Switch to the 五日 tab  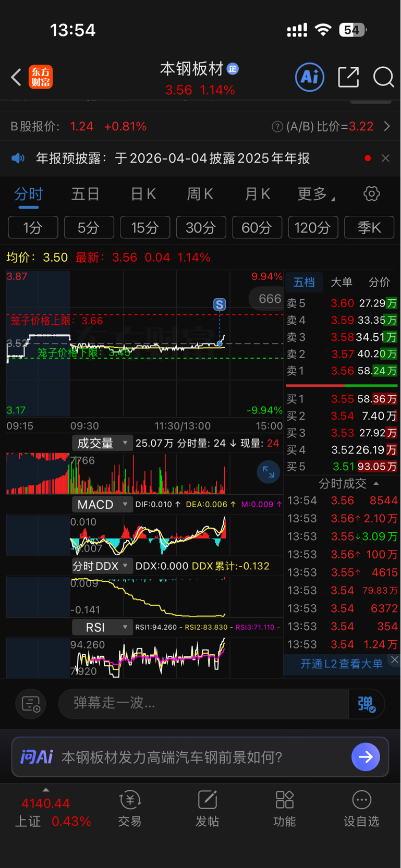tap(86, 194)
